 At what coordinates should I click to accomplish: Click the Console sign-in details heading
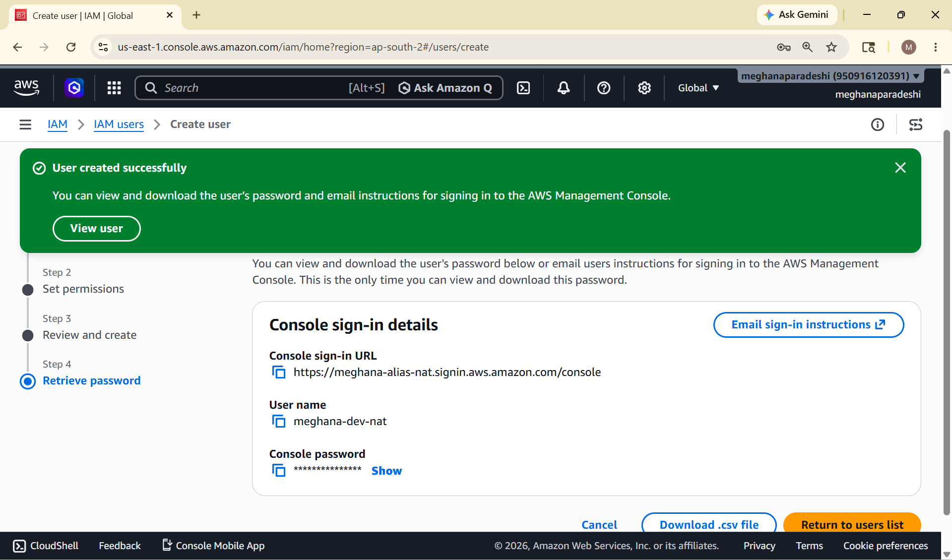tap(353, 325)
